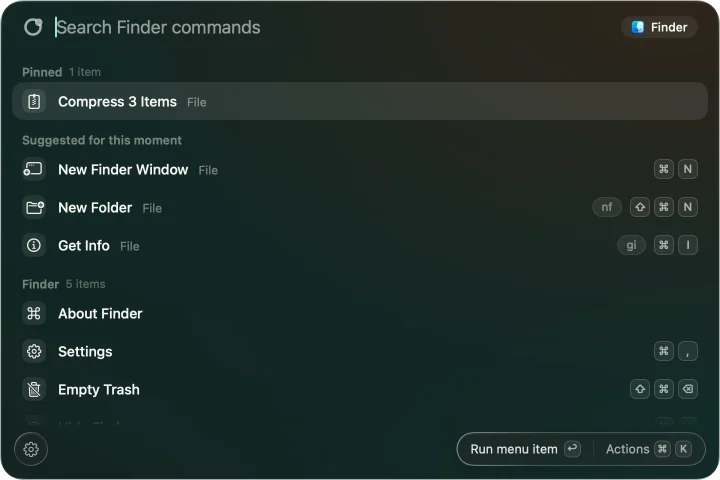
Task: Click the delete key symbol on Empty Trash row
Action: [x=687, y=389]
